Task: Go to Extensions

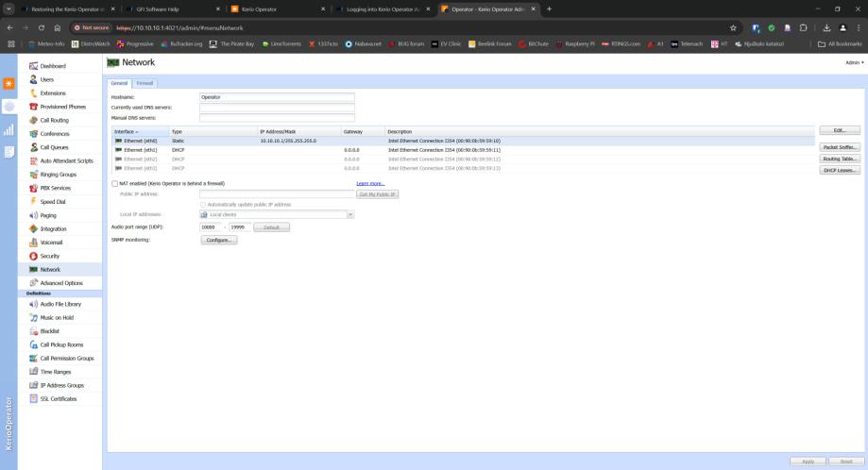Action: (x=53, y=92)
